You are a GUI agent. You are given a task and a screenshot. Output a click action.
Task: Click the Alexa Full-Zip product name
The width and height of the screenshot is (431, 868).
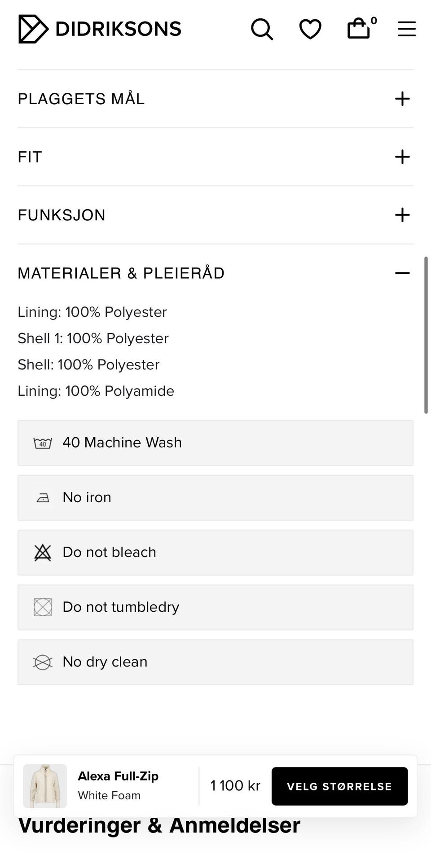118,776
